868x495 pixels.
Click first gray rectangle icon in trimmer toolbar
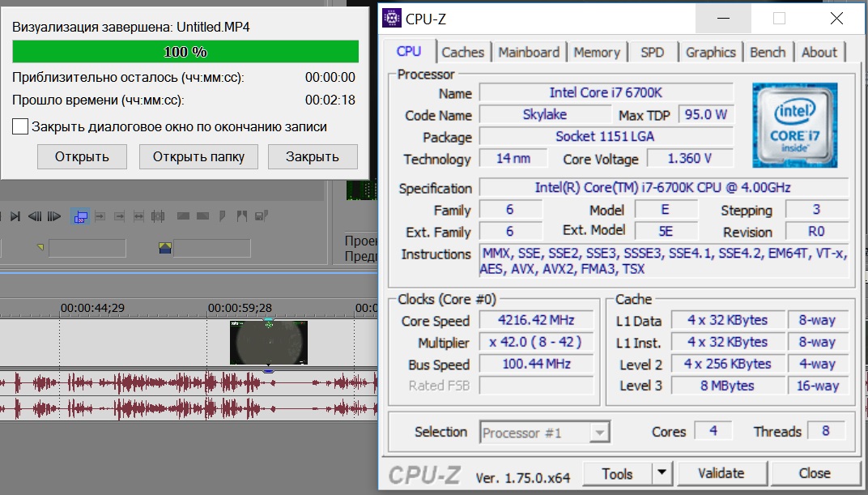click(x=183, y=216)
